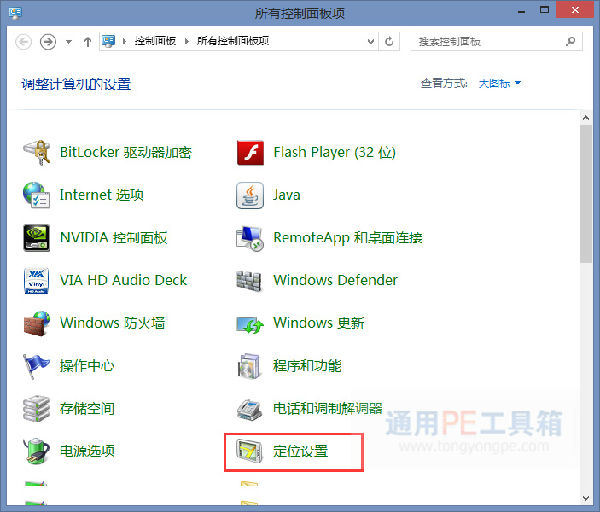Open the BitLocker 驱动器加密 link
Screen dimensions: 600x512
coord(126,152)
